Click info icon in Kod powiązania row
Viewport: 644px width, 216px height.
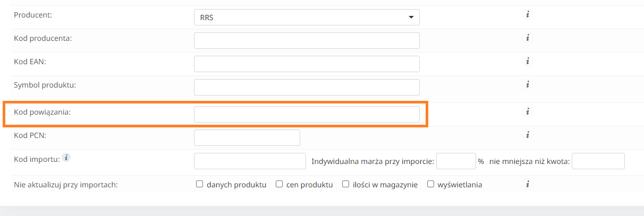(527, 112)
